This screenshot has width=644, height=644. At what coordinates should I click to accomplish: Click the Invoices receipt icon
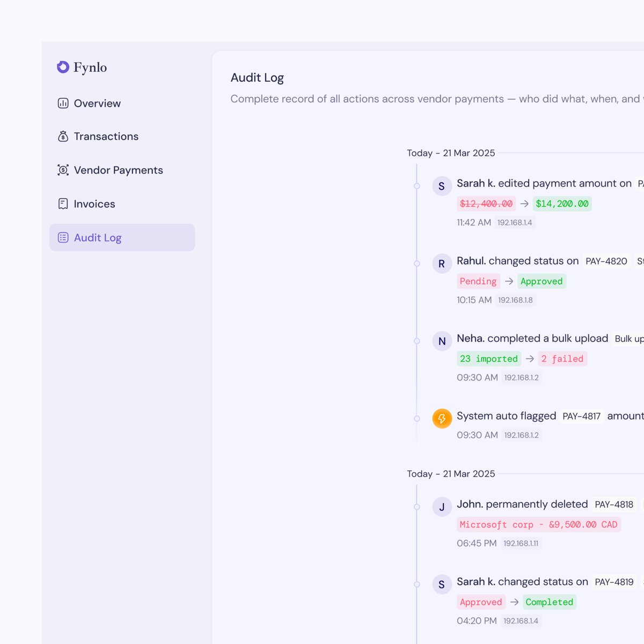click(x=63, y=204)
